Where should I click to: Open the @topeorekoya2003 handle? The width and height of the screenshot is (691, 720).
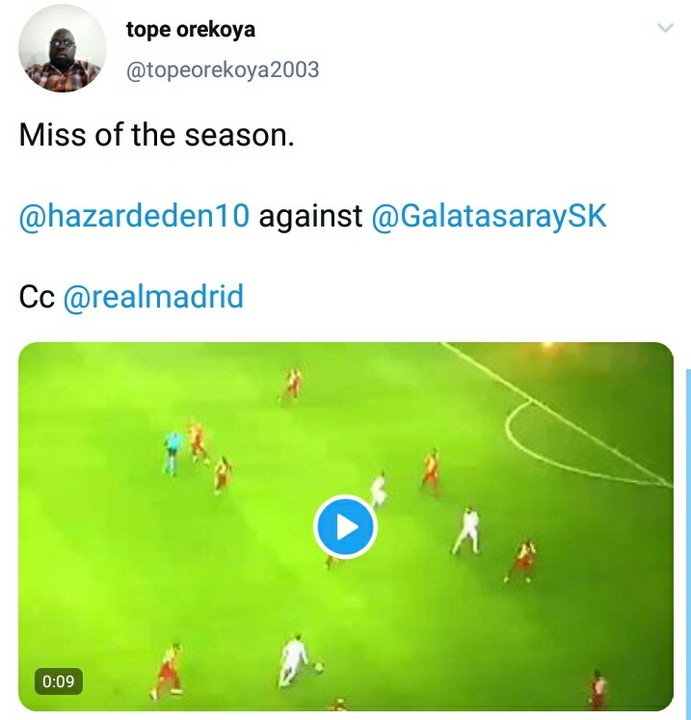(222, 70)
